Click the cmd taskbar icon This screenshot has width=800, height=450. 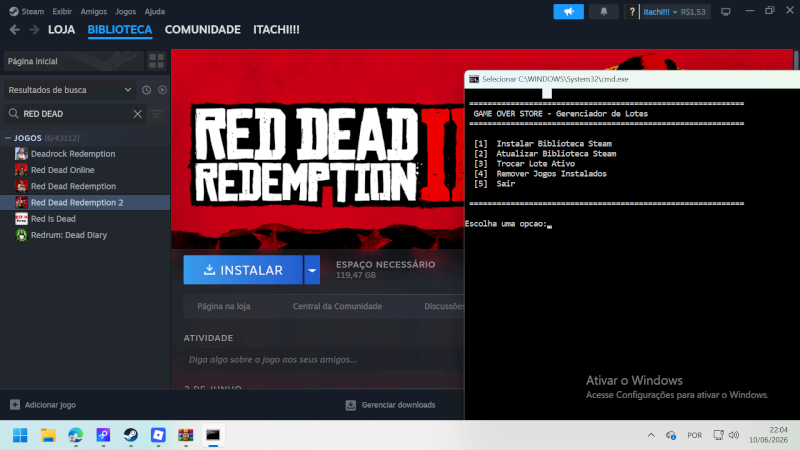pyautogui.click(x=213, y=435)
